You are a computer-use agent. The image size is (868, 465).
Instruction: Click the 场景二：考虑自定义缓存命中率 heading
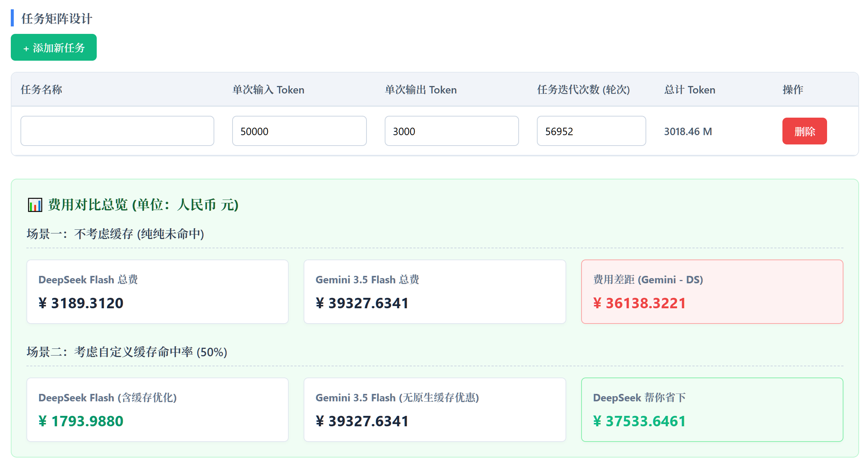[127, 352]
